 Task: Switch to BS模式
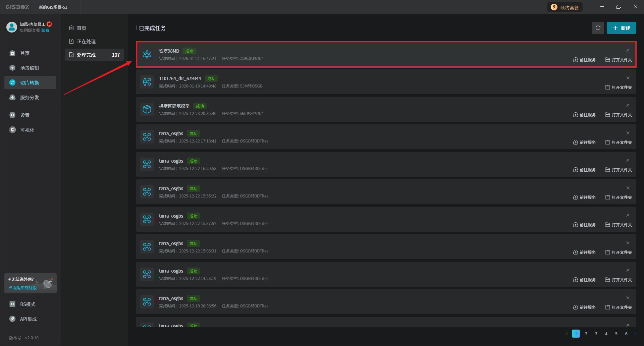(x=28, y=304)
